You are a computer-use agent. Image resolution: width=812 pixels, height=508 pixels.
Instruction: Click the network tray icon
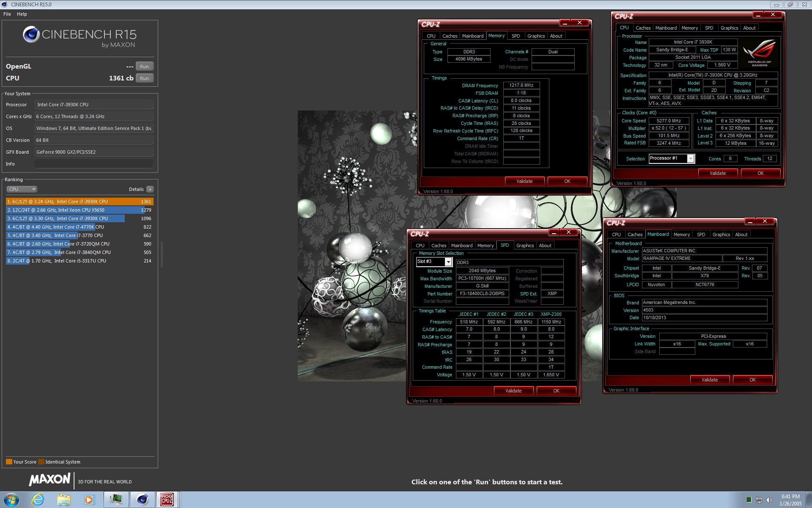tap(759, 500)
